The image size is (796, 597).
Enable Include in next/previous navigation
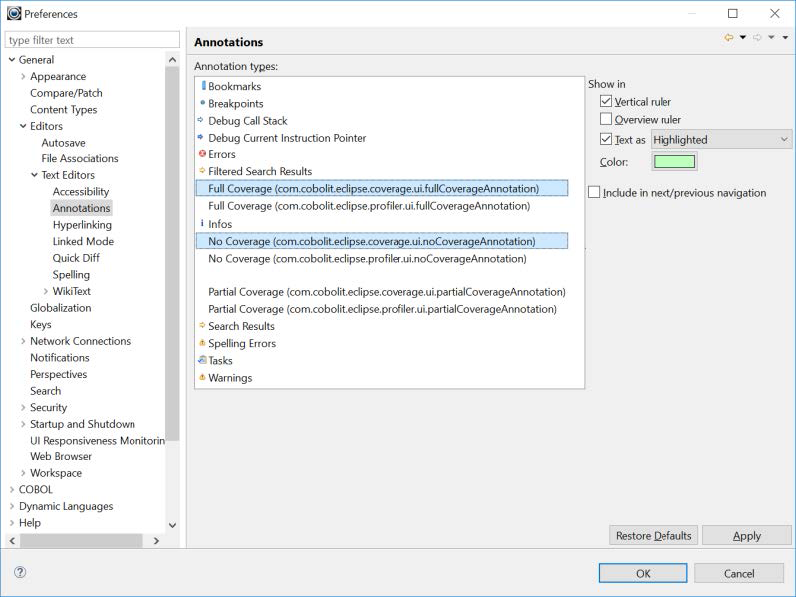pyautogui.click(x=594, y=192)
